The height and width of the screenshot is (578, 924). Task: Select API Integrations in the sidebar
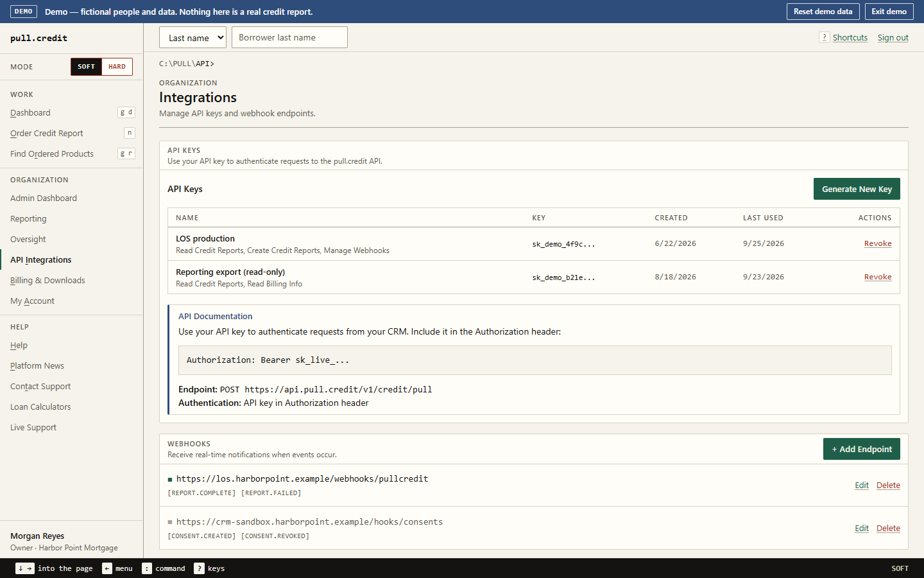coord(41,260)
